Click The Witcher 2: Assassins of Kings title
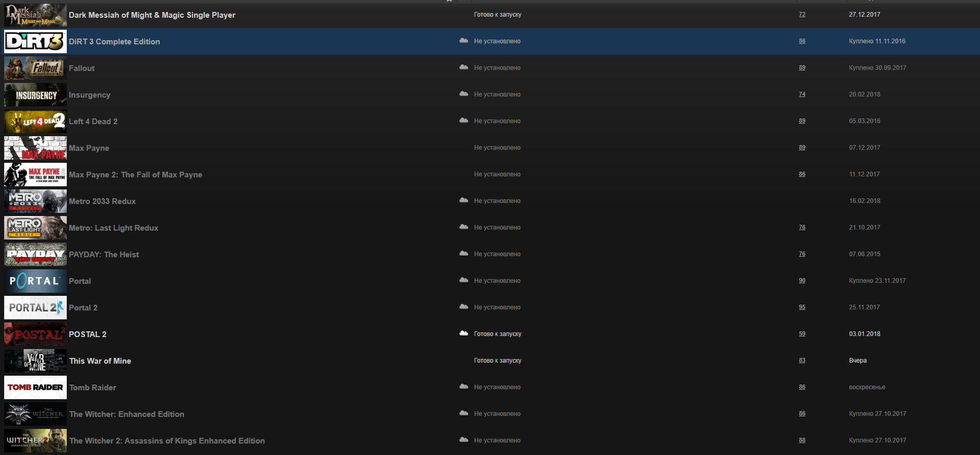Viewport: 980px width, 455px height. pos(167,441)
